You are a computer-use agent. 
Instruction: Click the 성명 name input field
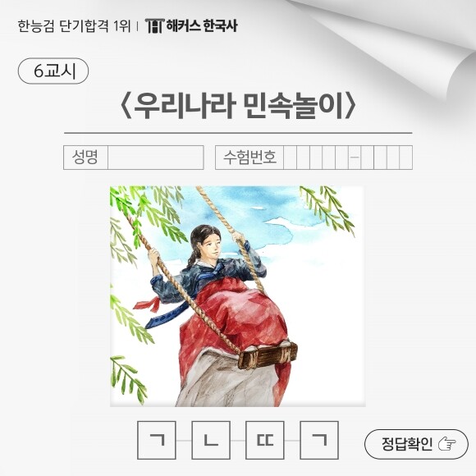tap(155, 158)
